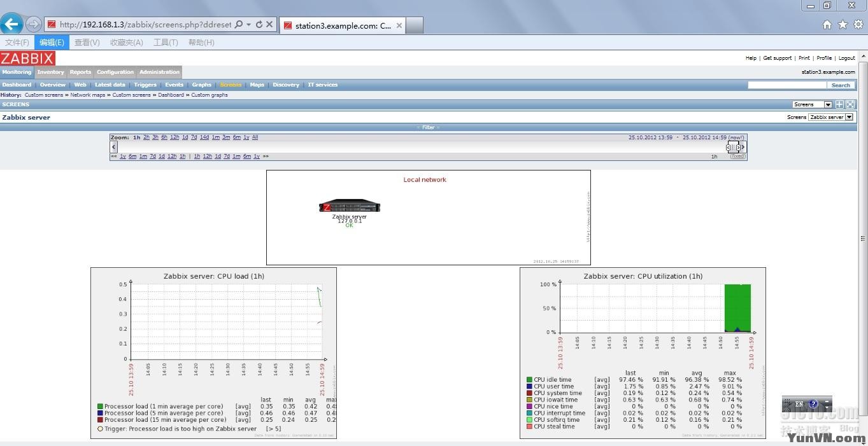Click Network maps in History breadcrumb
Viewport: 868px width, 446px height.
88,95
